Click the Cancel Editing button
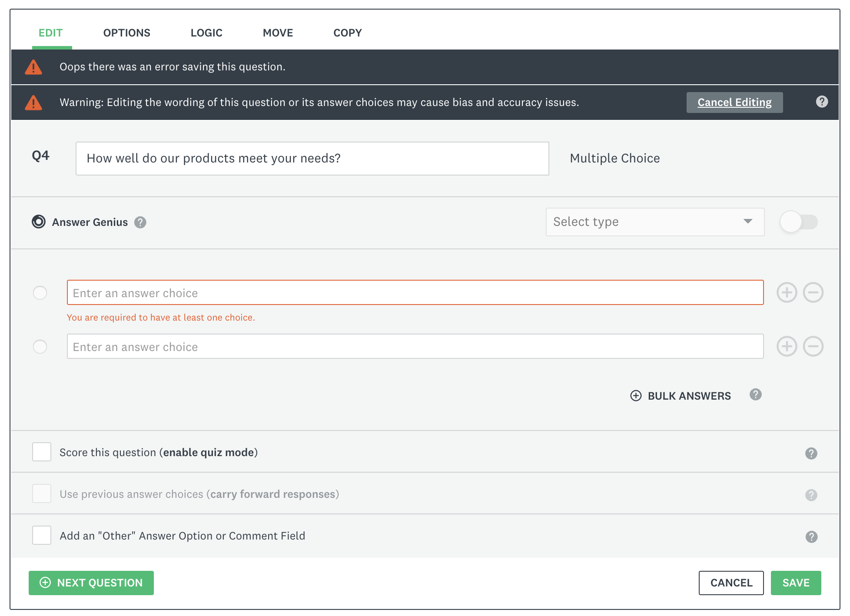This screenshot has height=616, width=850. point(734,102)
